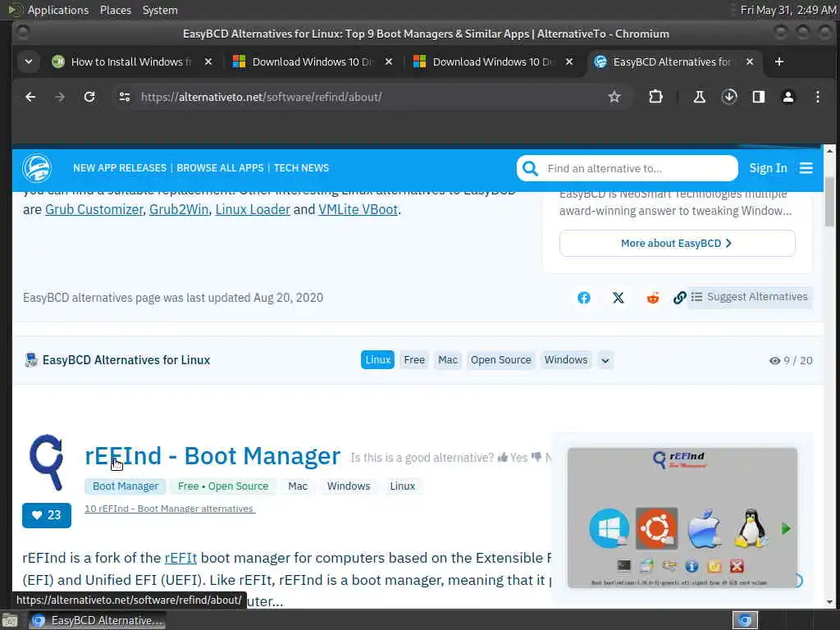Image resolution: width=840 pixels, height=630 pixels.
Task: Open the rEFIt link in the description
Action: point(180,558)
